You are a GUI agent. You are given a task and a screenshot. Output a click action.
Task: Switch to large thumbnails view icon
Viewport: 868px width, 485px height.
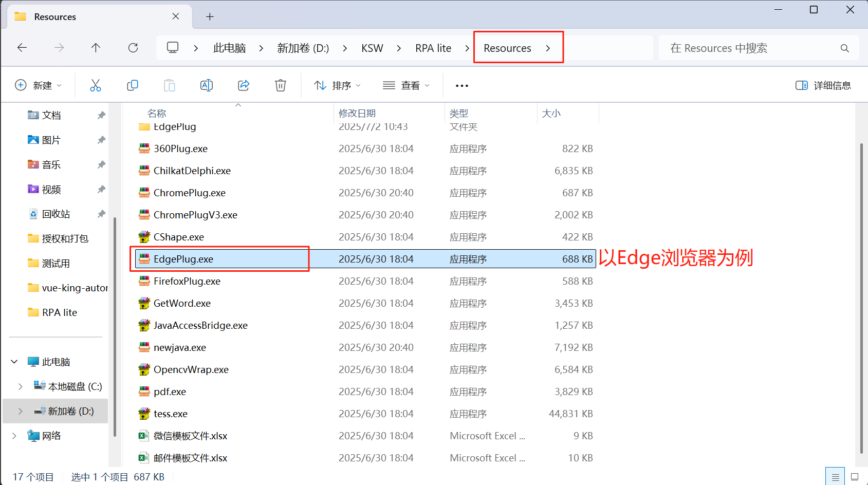(x=855, y=477)
